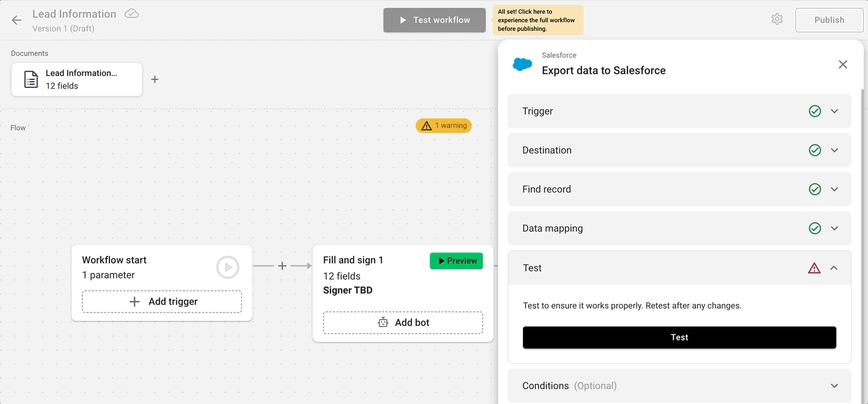Click the back arrow next to Lead Information
The height and width of the screenshot is (404, 868).
coord(16,20)
